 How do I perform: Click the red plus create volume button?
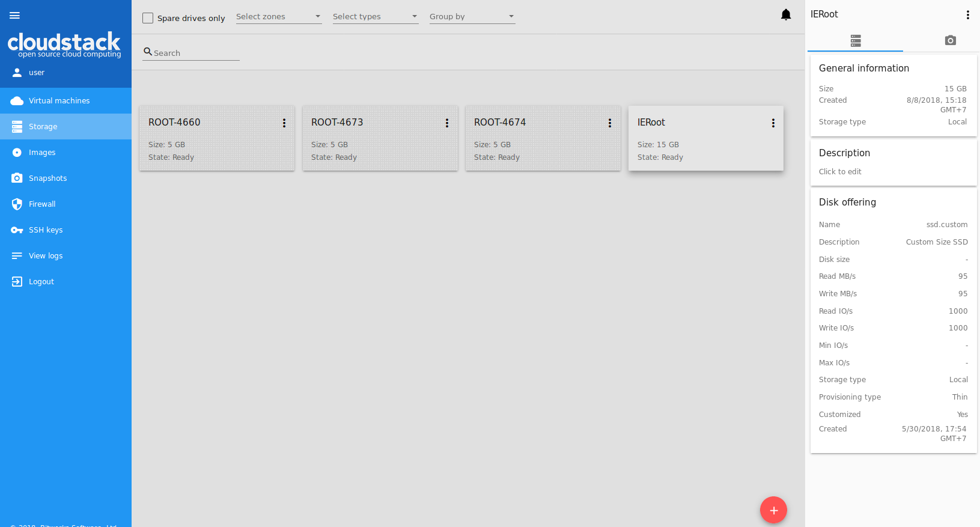coord(773,510)
